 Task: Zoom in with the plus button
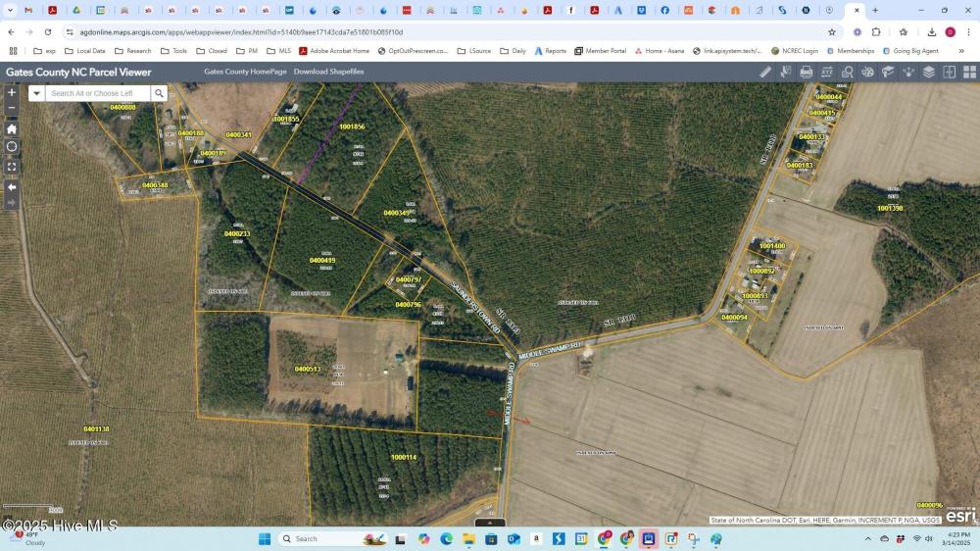pyautogui.click(x=12, y=92)
